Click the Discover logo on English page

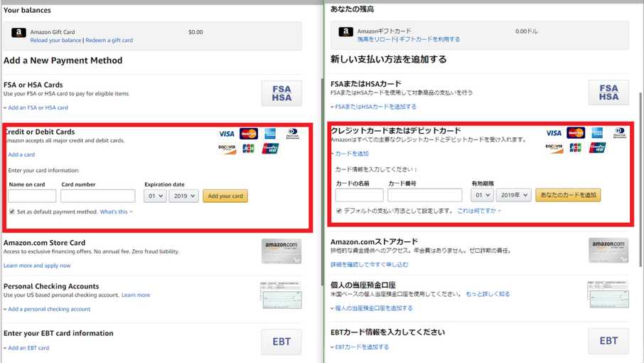pyautogui.click(x=227, y=149)
